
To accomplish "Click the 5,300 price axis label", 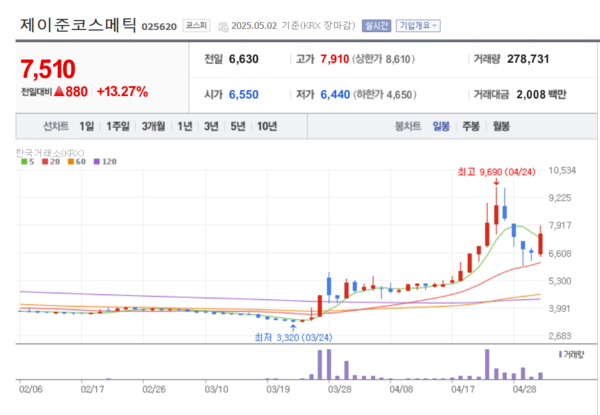I will coord(560,281).
